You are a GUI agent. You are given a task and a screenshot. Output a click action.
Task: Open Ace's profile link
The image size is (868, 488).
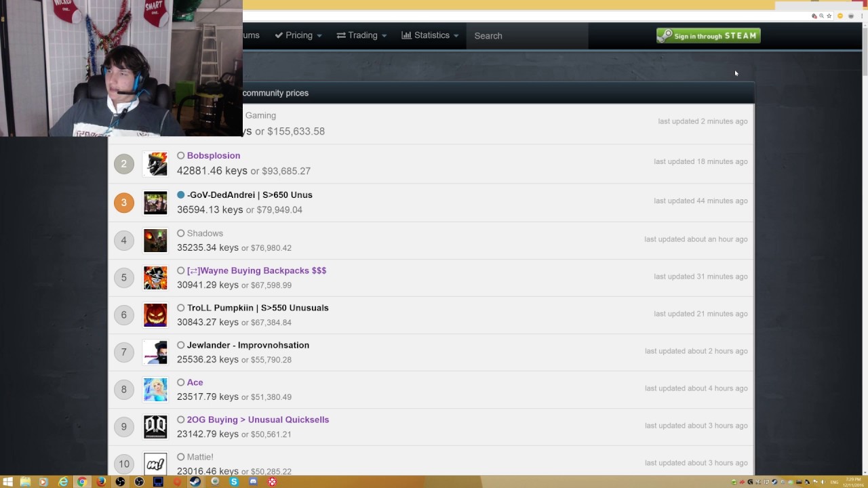click(x=195, y=382)
